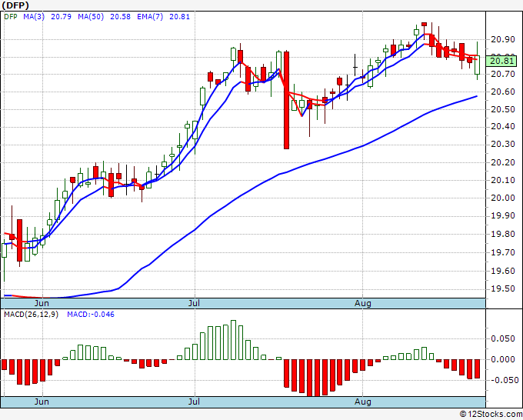Image resolution: width=523 pixels, height=420 pixels.
Task: Click the 19.50 price axis label
Action: pyautogui.click(x=503, y=288)
